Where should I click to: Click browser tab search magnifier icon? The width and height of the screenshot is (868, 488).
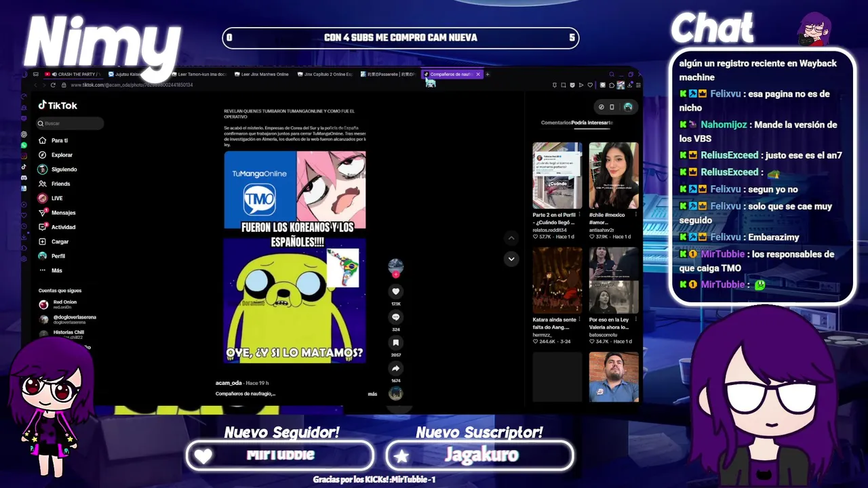point(612,74)
